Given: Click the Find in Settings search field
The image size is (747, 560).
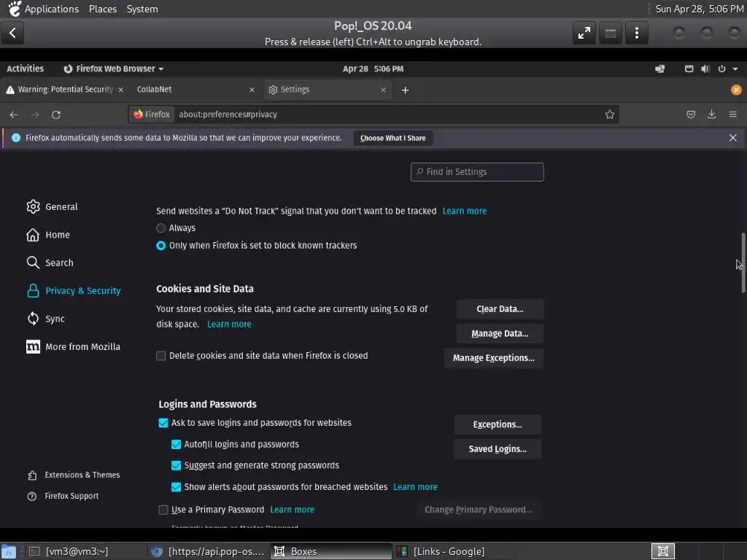Looking at the screenshot, I should pyautogui.click(x=477, y=172).
